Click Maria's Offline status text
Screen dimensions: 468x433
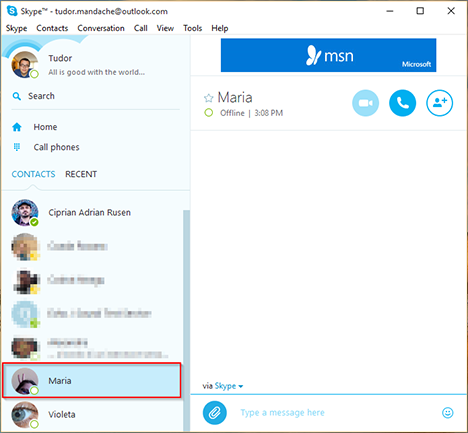point(232,113)
